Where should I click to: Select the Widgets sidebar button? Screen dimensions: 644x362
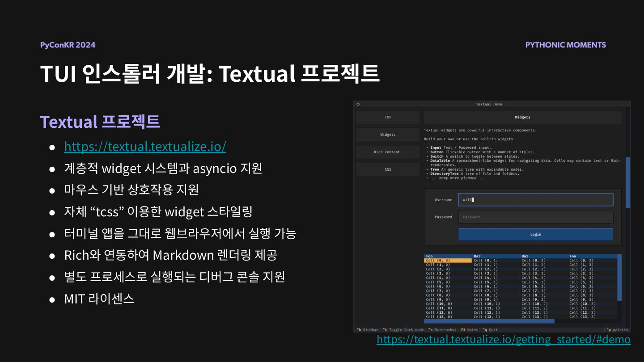(x=388, y=135)
